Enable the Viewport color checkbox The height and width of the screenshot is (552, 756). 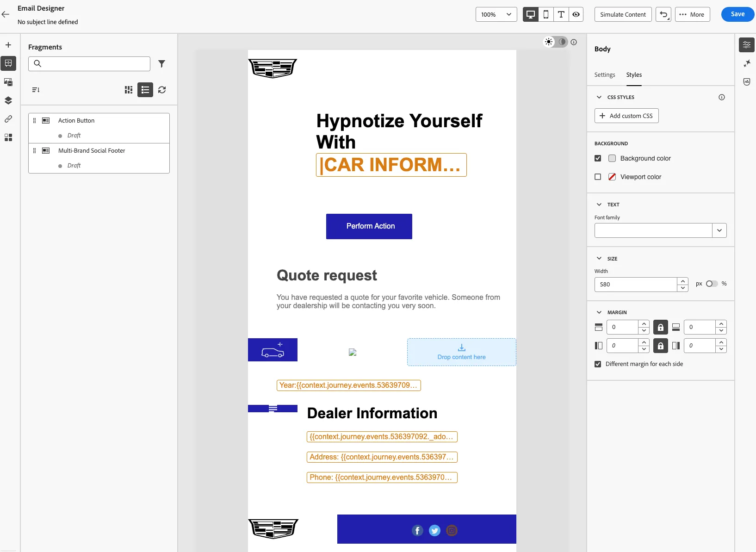click(598, 177)
